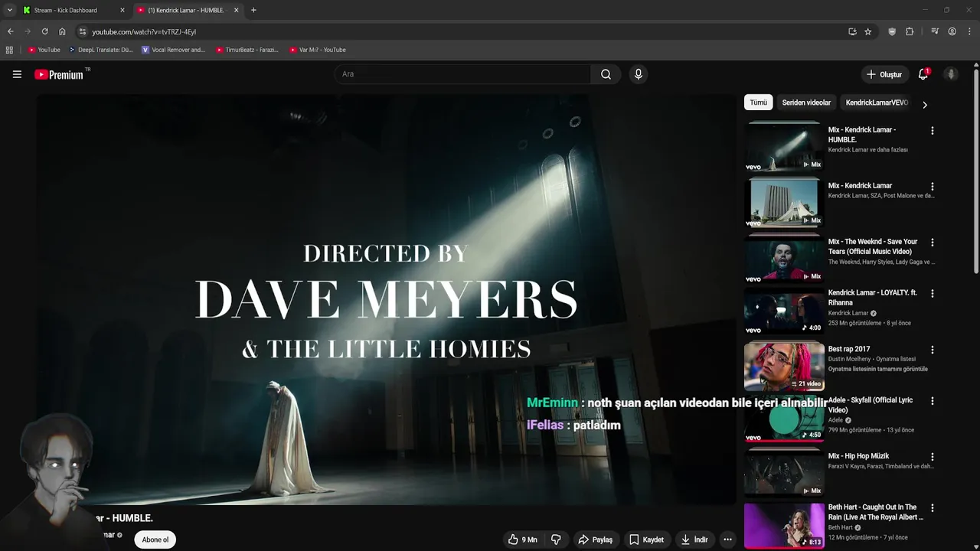The width and height of the screenshot is (980, 551).
Task: Open the YouTube guide hamburger menu
Action: 17,74
